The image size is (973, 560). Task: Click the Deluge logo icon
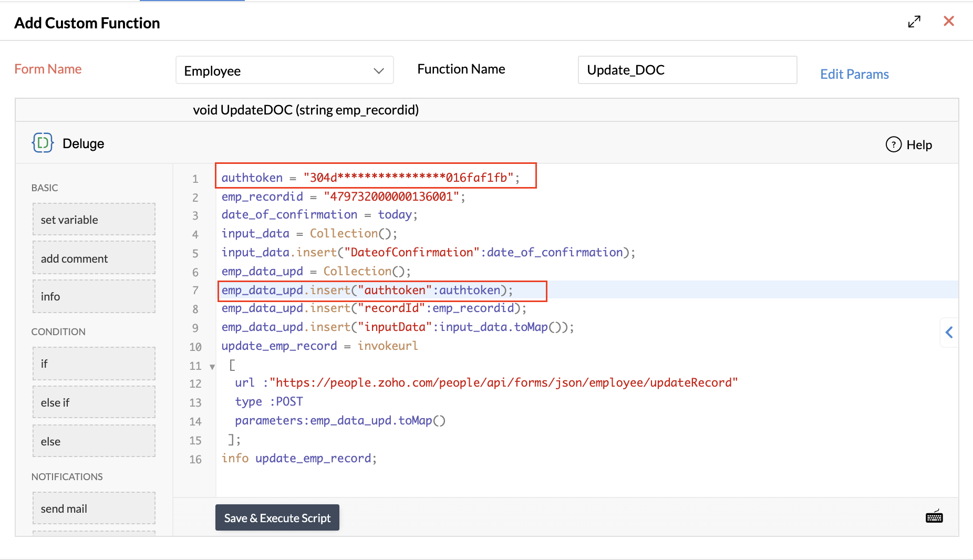pos(43,143)
